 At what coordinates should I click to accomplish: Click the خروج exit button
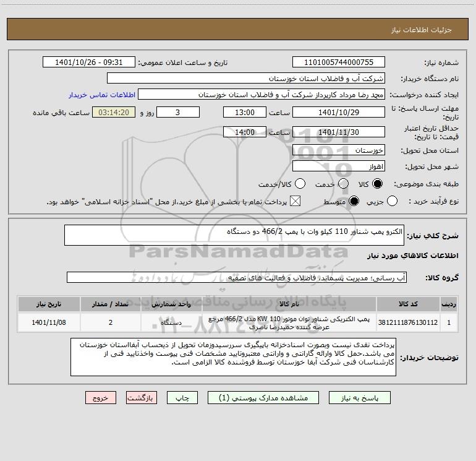[x=101, y=398]
